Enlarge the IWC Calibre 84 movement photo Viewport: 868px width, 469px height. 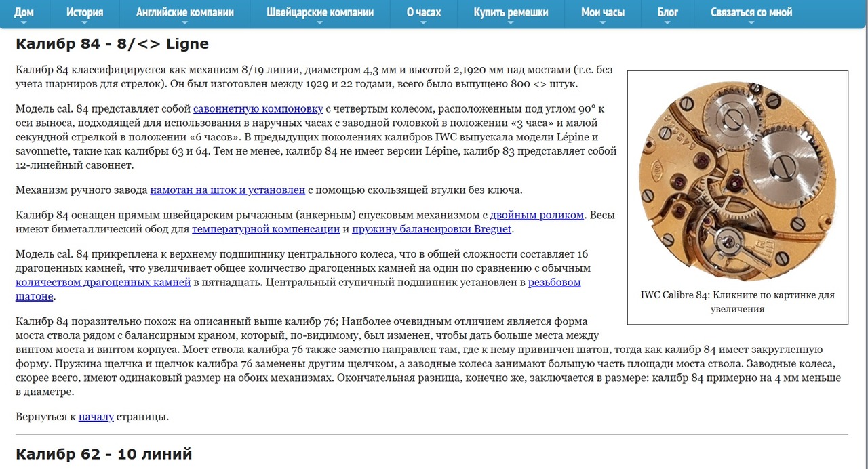point(737,179)
